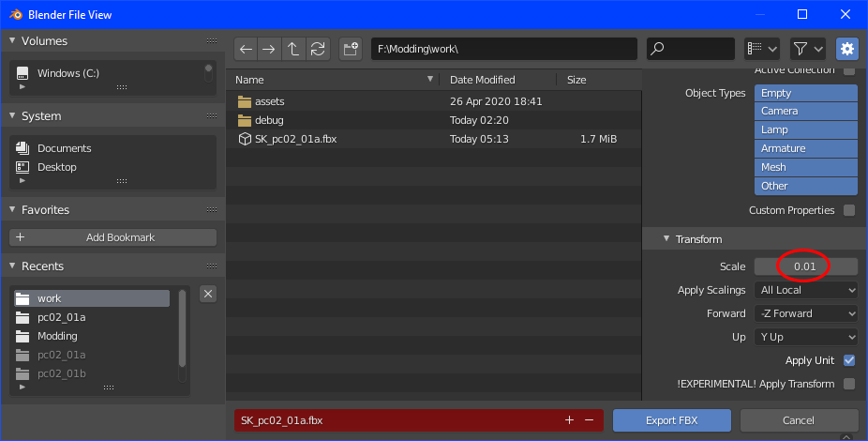Toggle Other object type

tap(806, 186)
